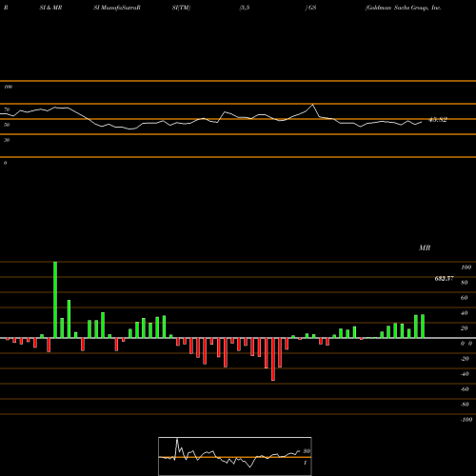Click the tallest green MR bar
476x476 pixels.
click(x=55, y=300)
